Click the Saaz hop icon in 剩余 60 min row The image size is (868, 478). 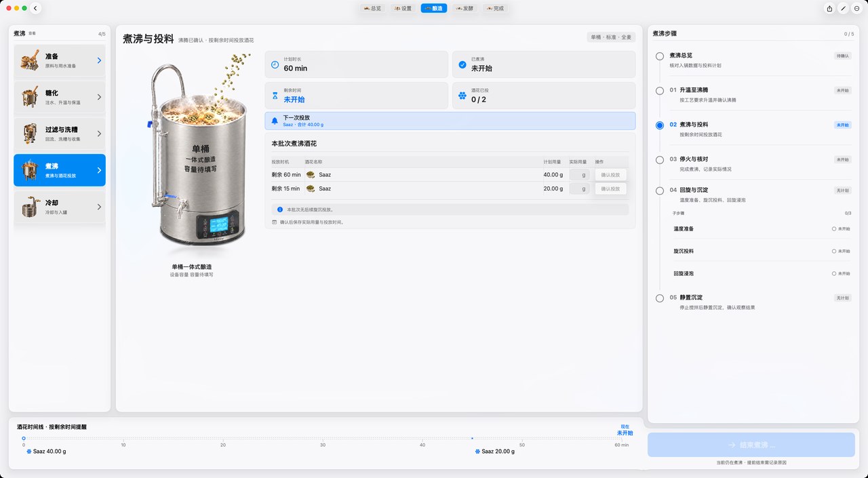click(311, 175)
